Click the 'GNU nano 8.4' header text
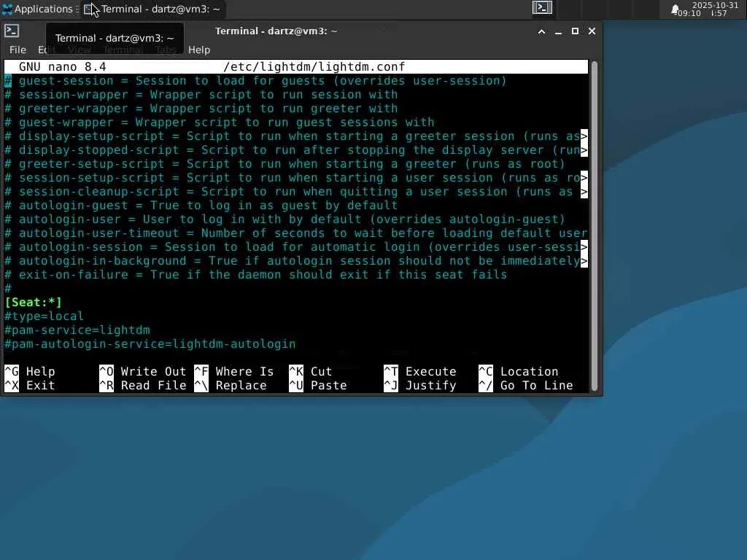 point(63,66)
